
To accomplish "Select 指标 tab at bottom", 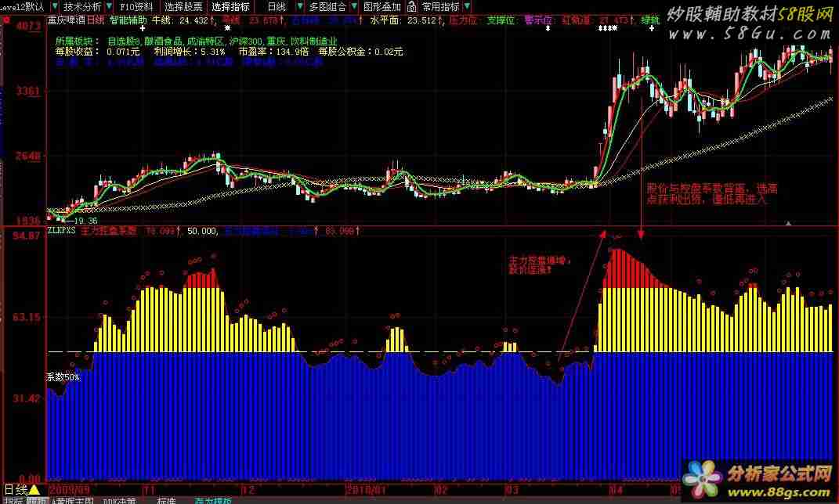I will [x=13, y=501].
